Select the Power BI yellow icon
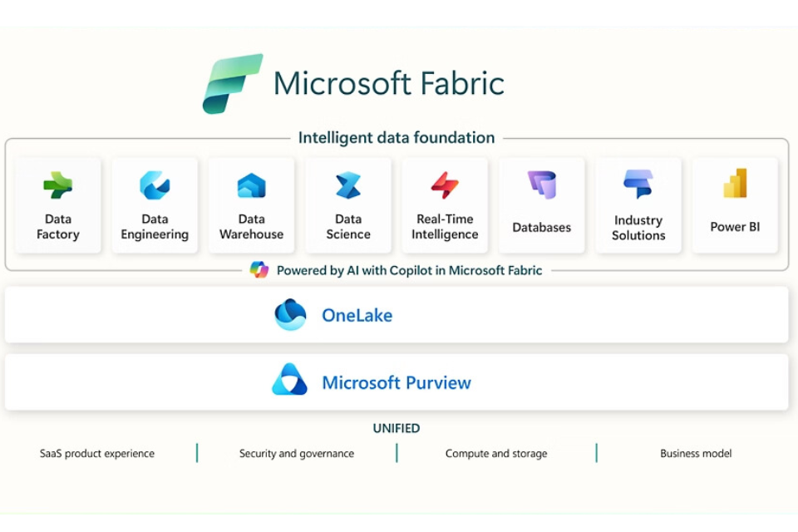This screenshot has width=798, height=532. [x=735, y=184]
